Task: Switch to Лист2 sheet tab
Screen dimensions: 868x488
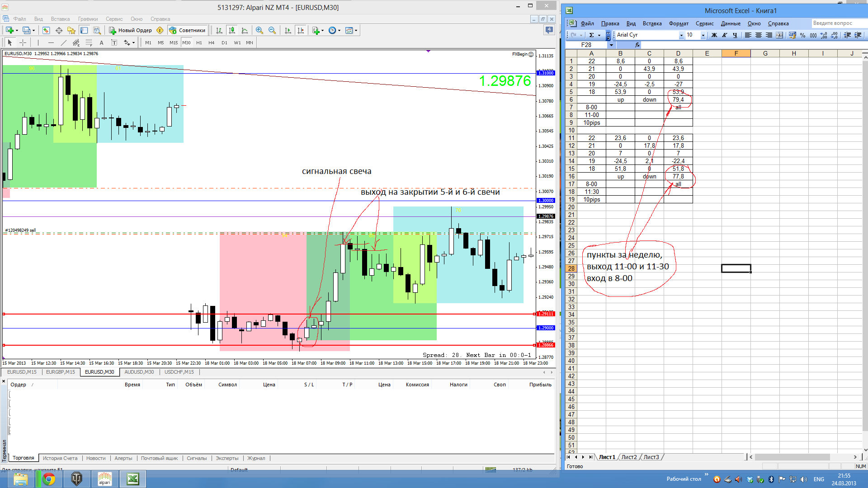Action: (629, 457)
